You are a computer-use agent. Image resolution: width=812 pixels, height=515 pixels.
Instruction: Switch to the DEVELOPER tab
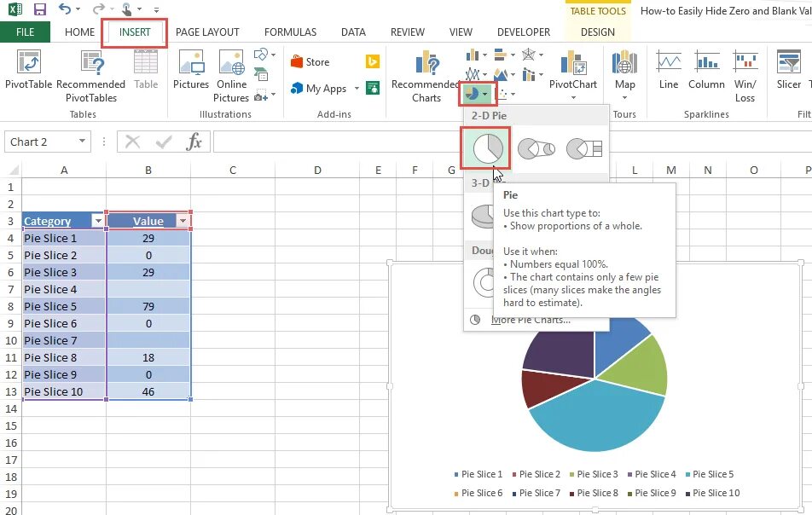(524, 32)
